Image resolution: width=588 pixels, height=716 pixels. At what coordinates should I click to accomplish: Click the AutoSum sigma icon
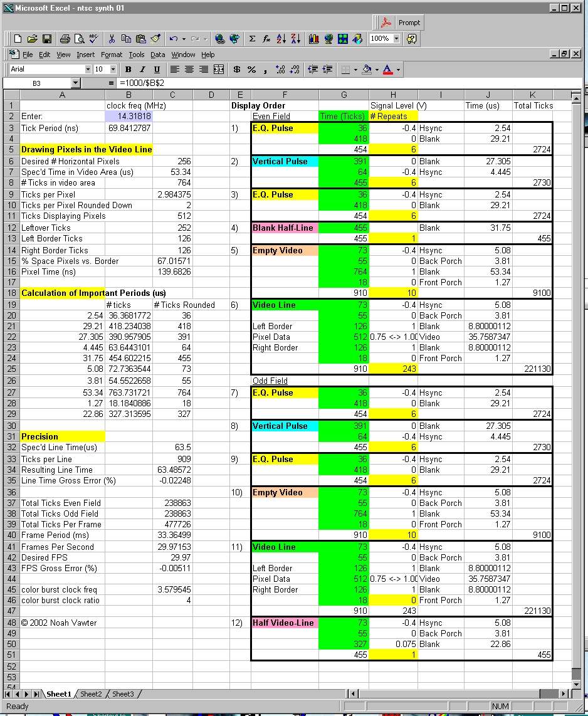(x=252, y=39)
